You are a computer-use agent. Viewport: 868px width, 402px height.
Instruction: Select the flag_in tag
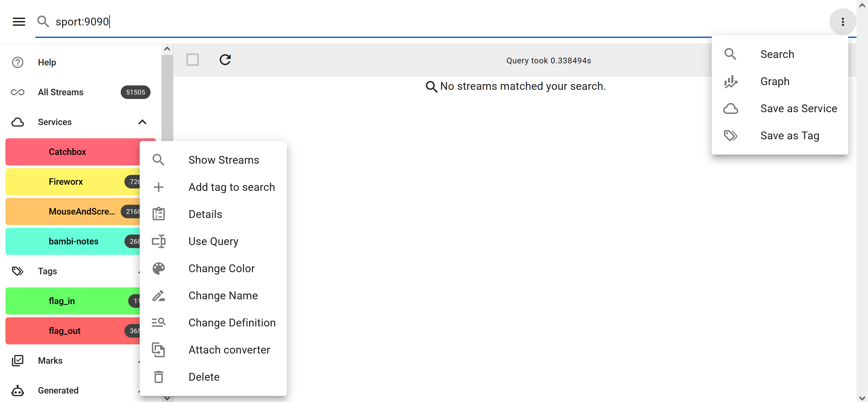(62, 301)
